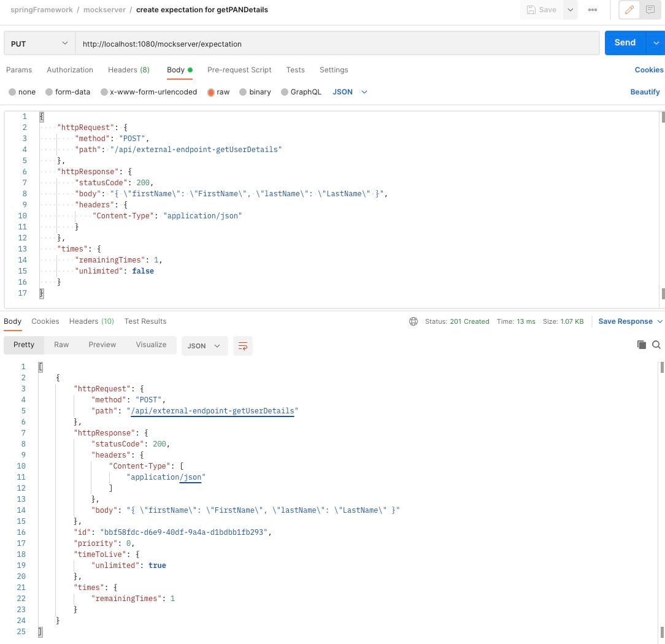The width and height of the screenshot is (665, 644).
Task: Toggle the line wrap icon
Action: click(242, 345)
